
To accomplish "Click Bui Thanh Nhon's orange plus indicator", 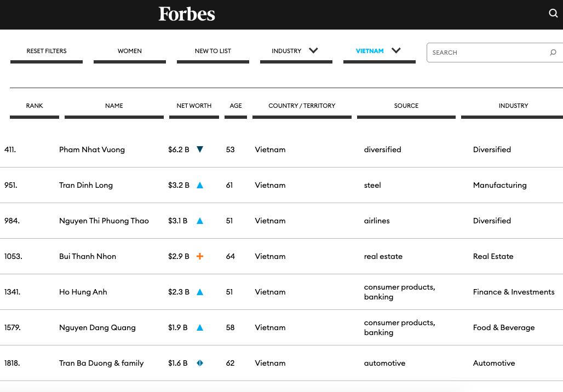I will click(x=200, y=256).
